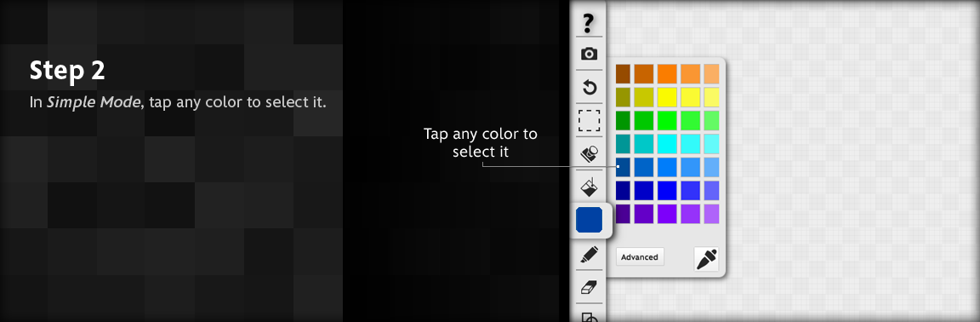Click the current dark blue color well
The image size is (980, 322).
[589, 220]
